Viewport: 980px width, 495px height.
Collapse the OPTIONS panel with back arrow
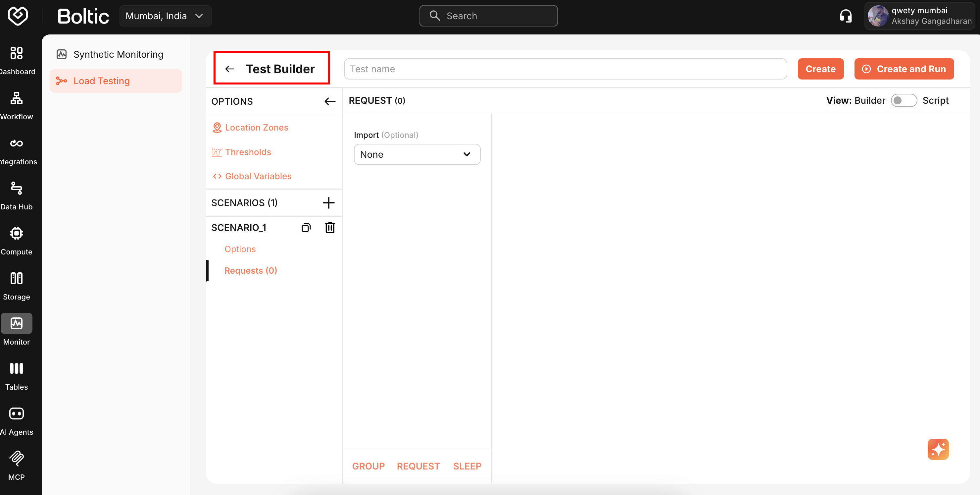coord(329,101)
